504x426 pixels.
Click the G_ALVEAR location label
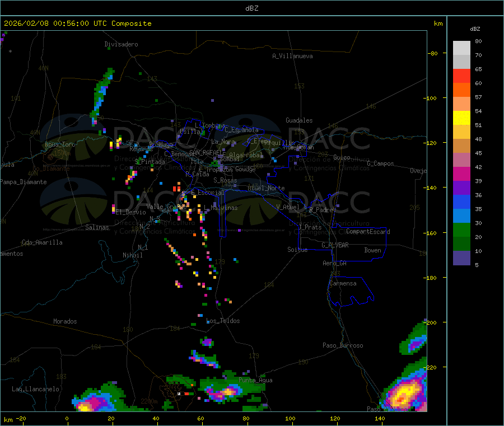[335, 245]
